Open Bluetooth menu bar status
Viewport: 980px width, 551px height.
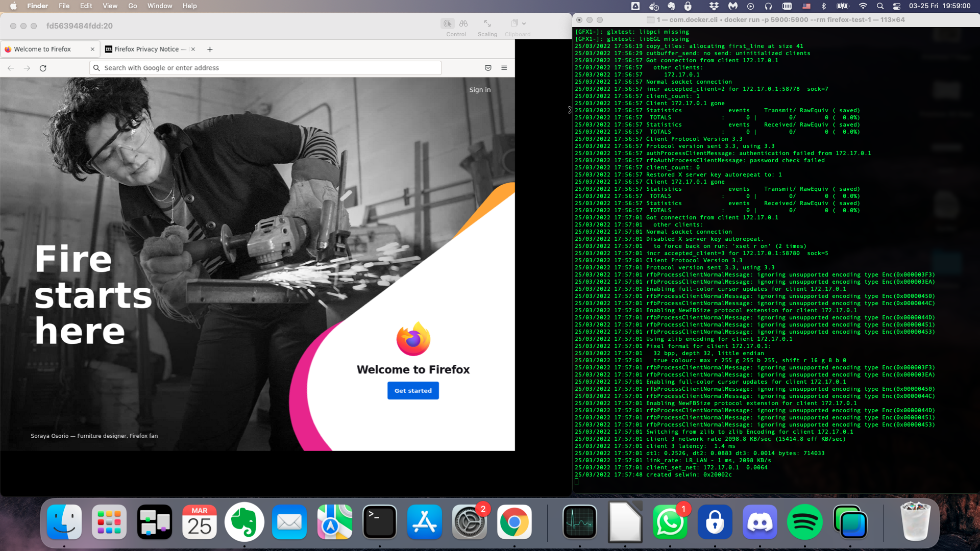[x=823, y=6]
